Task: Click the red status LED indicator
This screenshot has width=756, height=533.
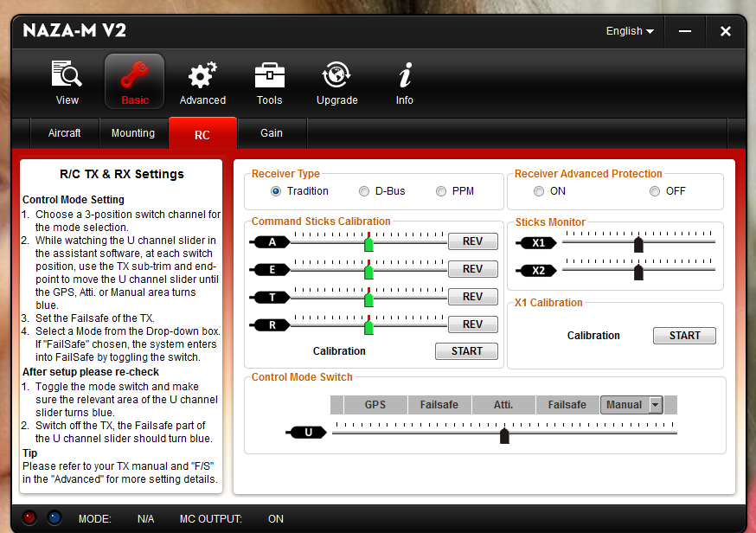Action: click(29, 517)
